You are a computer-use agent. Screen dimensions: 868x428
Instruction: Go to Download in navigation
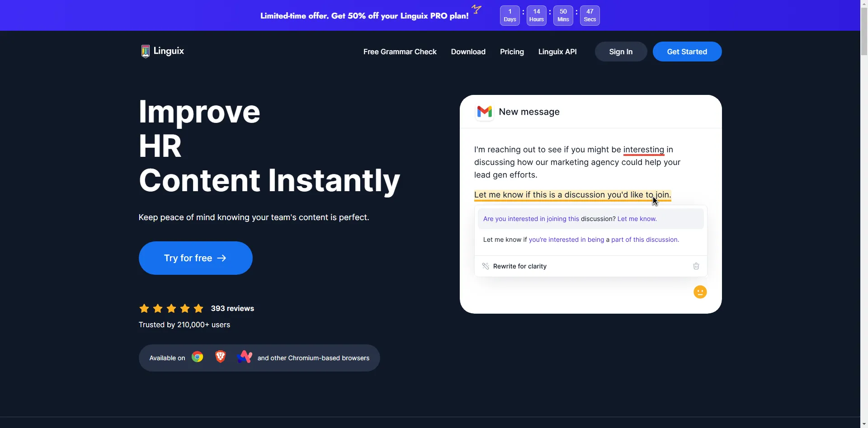point(468,52)
